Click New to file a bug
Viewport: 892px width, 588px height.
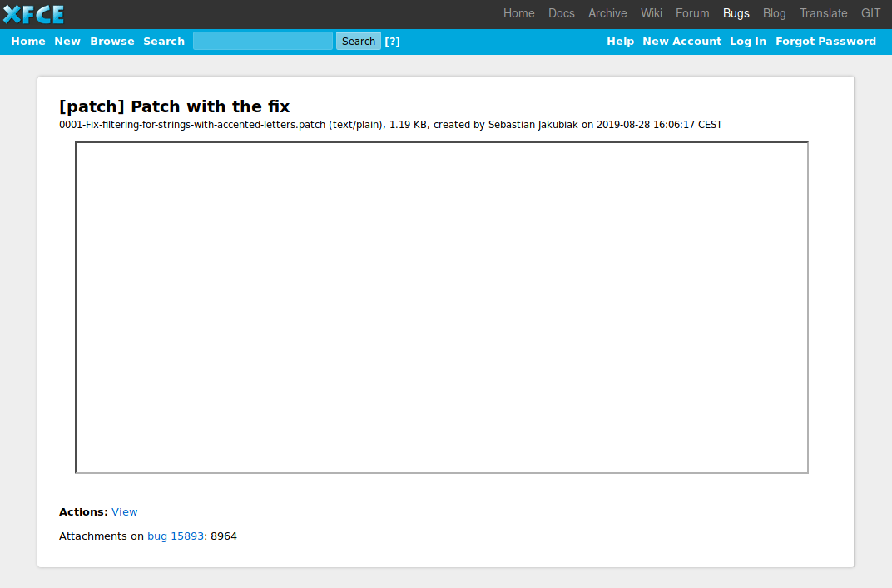(67, 42)
